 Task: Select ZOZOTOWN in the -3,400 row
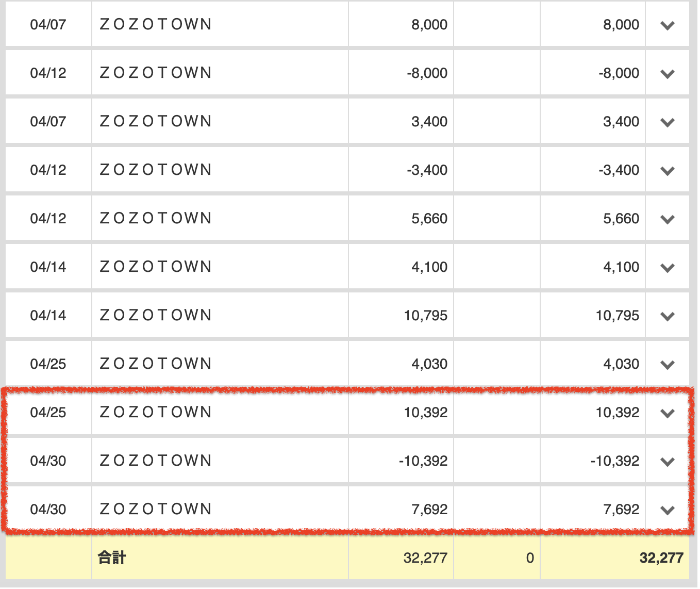(x=155, y=170)
